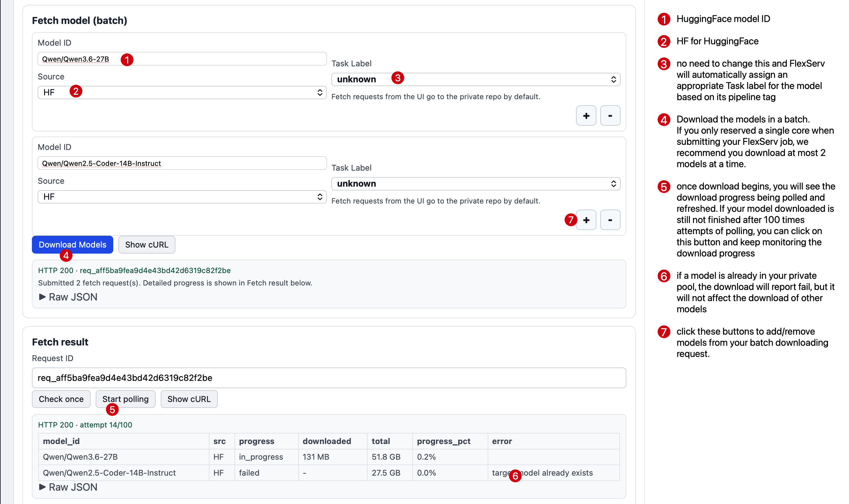The image size is (849, 504).
Task: Click the Start polling button
Action: [125, 399]
